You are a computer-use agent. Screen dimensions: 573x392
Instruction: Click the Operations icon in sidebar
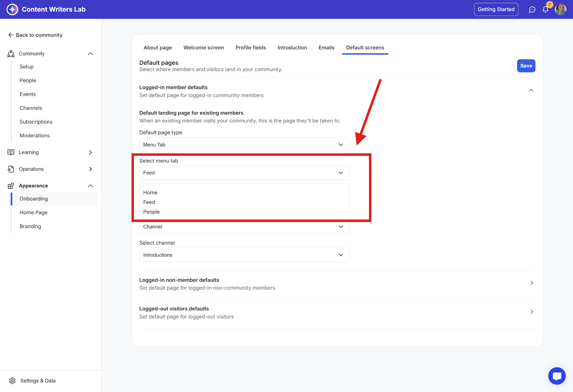(11, 169)
